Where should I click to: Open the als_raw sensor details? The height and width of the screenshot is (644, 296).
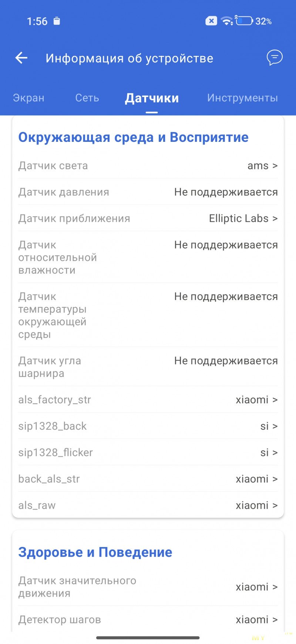pos(256,505)
